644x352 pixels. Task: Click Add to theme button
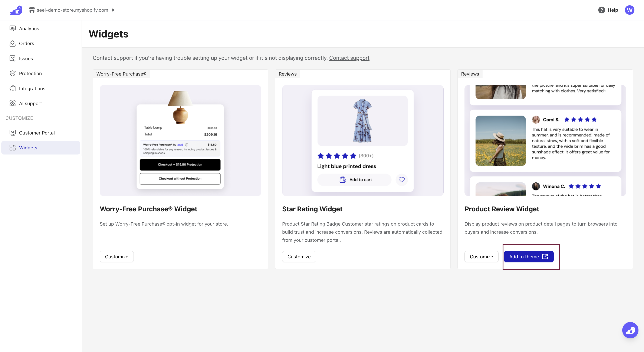click(528, 257)
